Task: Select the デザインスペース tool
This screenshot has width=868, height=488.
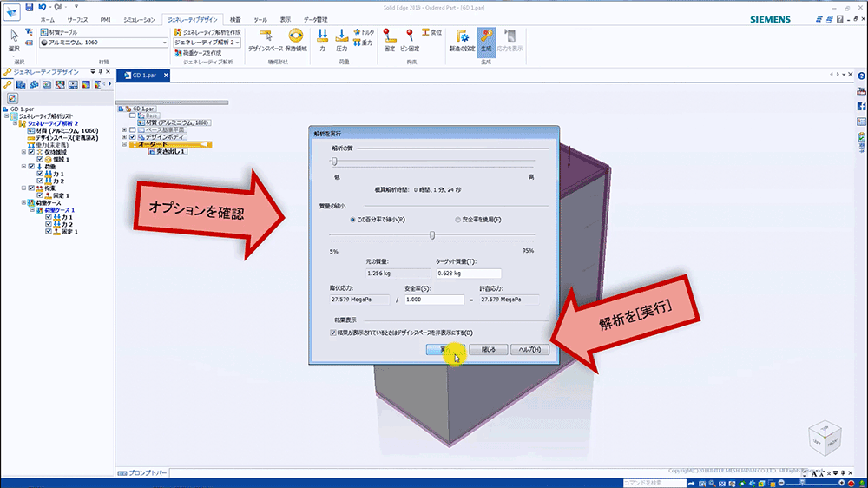Action: tap(265, 41)
